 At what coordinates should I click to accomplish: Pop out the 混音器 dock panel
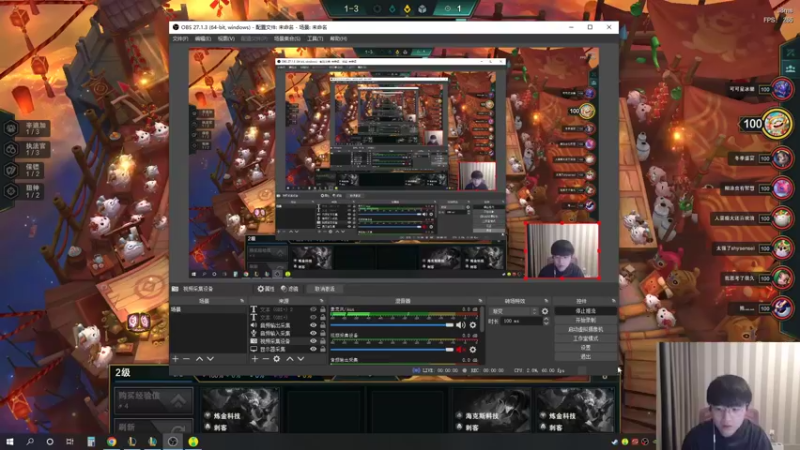coord(480,301)
